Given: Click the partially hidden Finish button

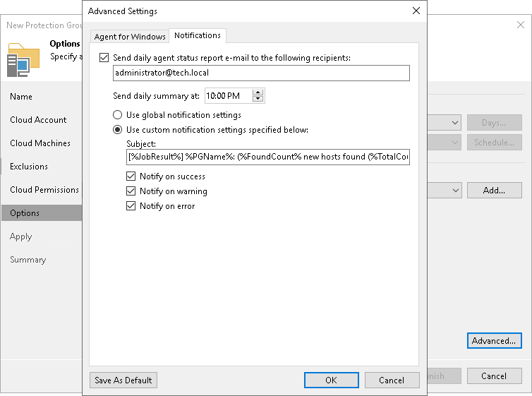Looking at the screenshot, I should coord(444,376).
